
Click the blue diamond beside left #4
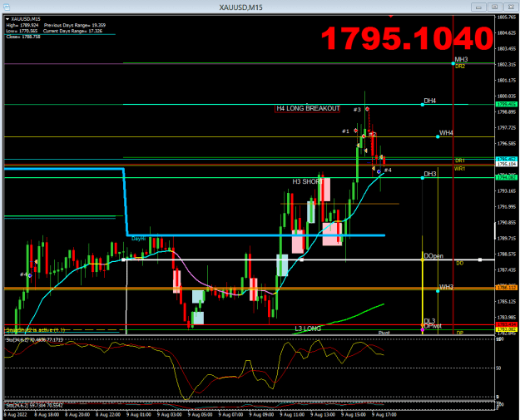pyautogui.click(x=30, y=276)
